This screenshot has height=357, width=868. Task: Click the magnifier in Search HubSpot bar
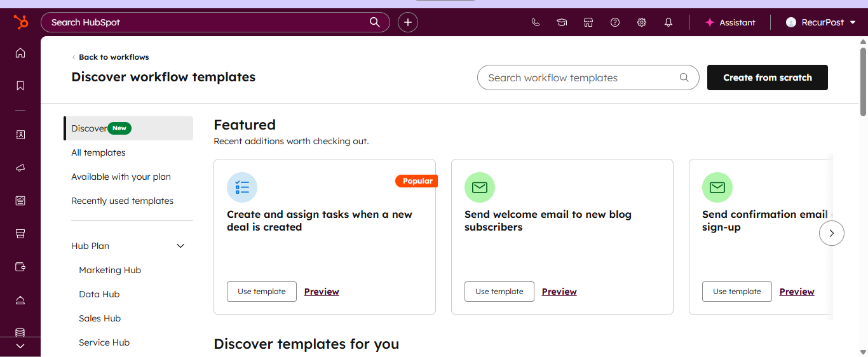click(375, 22)
